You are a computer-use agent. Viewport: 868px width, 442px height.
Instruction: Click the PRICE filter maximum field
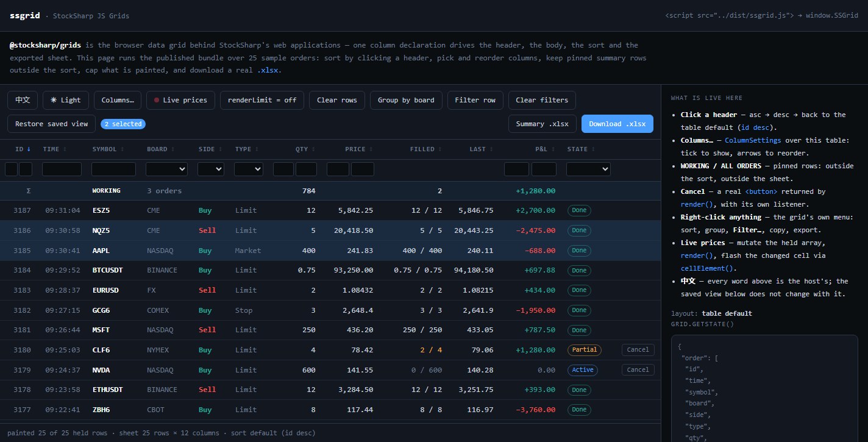pyautogui.click(x=363, y=169)
